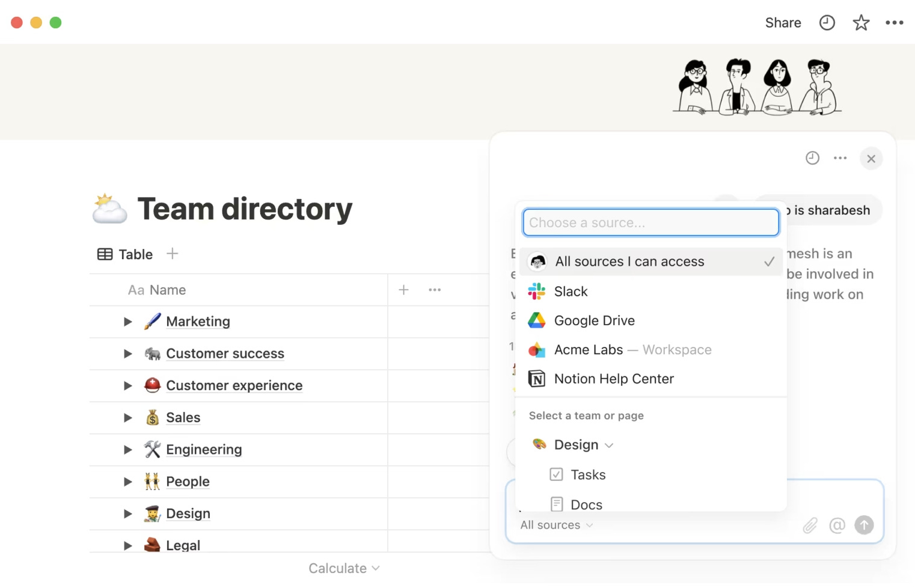
Task: Open the Sales page link
Action: pyautogui.click(x=183, y=417)
